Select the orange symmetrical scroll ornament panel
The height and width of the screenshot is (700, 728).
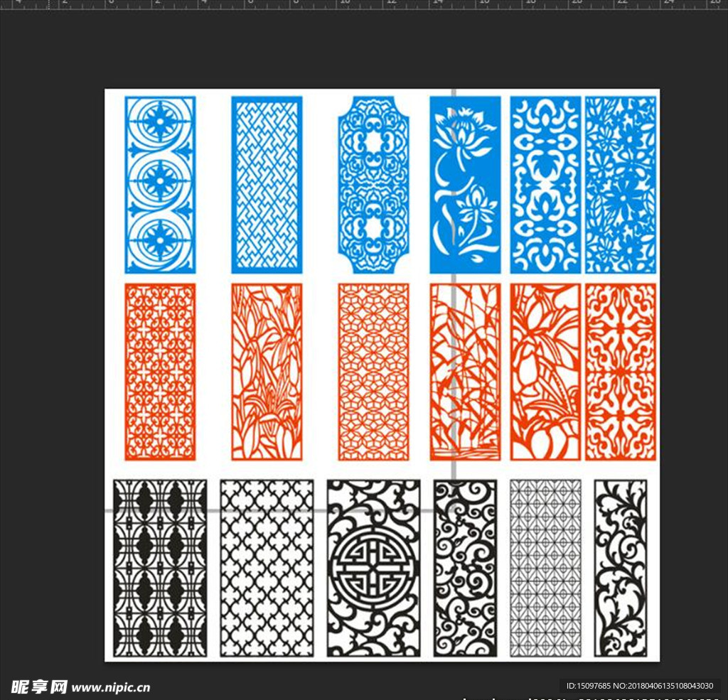621,372
